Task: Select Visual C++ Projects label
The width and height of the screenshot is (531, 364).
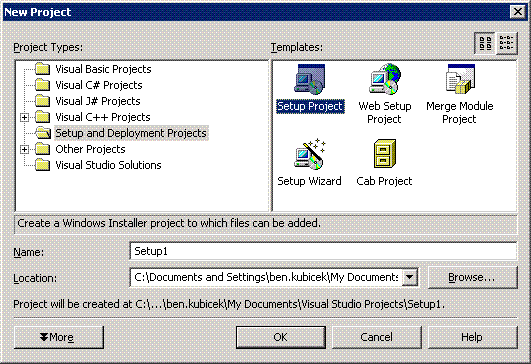Action: pyautogui.click(x=103, y=117)
